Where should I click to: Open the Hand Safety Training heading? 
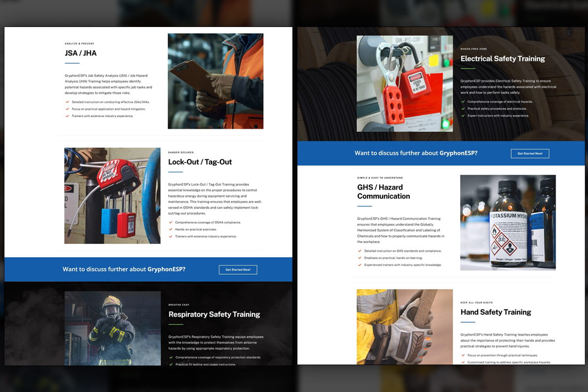point(496,312)
